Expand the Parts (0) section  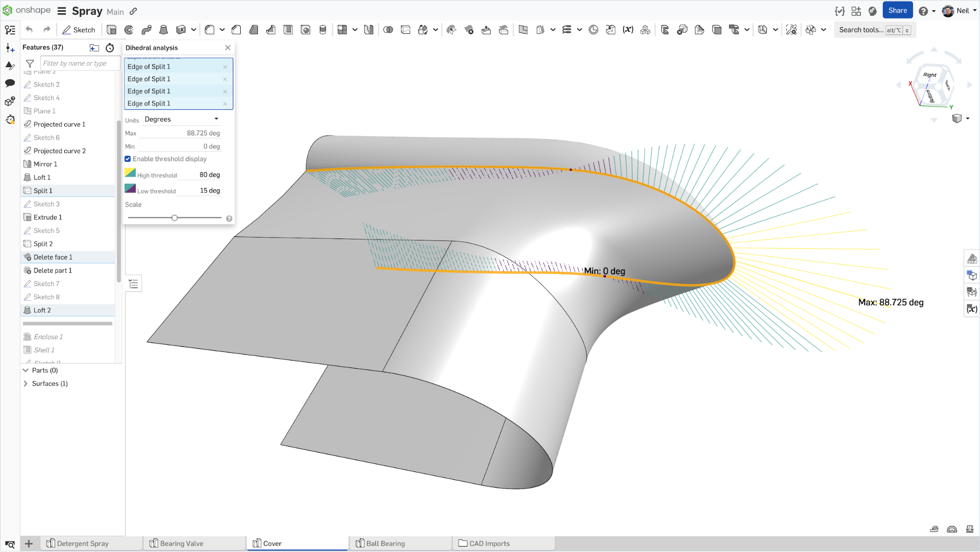point(25,370)
